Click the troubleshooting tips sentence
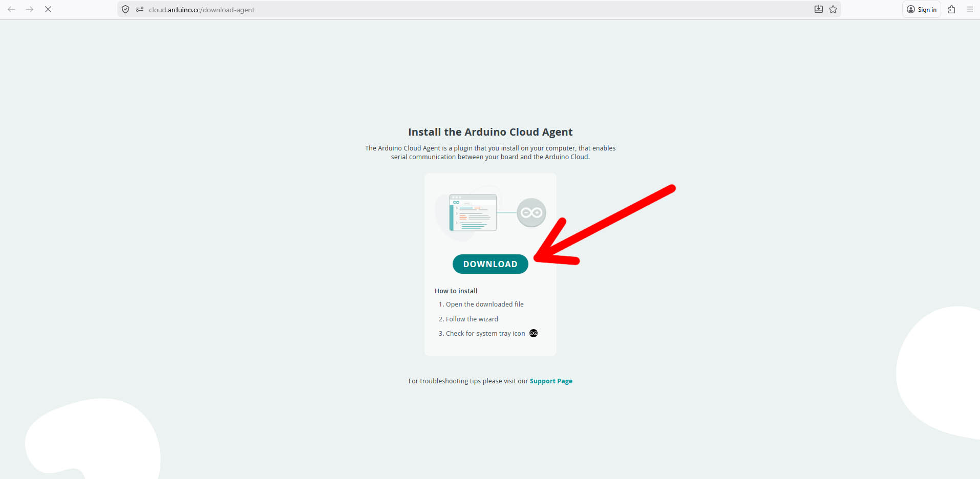 click(x=491, y=381)
